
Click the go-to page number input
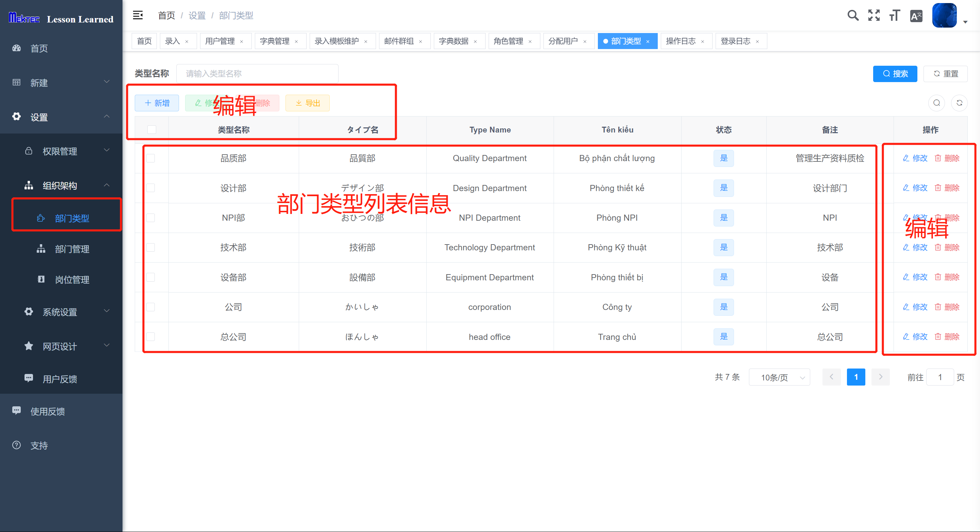[940, 377]
